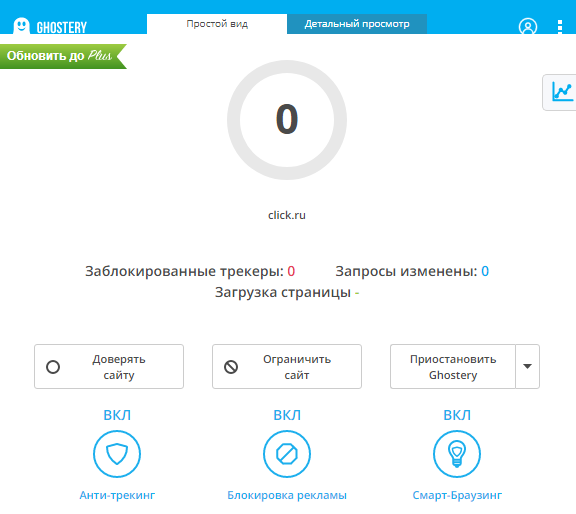Click the click.ru site name

pyautogui.click(x=287, y=215)
